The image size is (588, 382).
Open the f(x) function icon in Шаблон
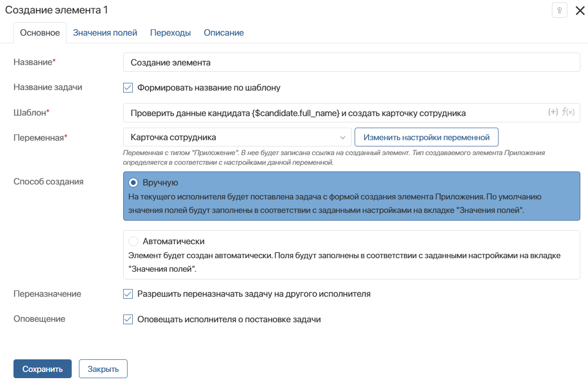(568, 112)
